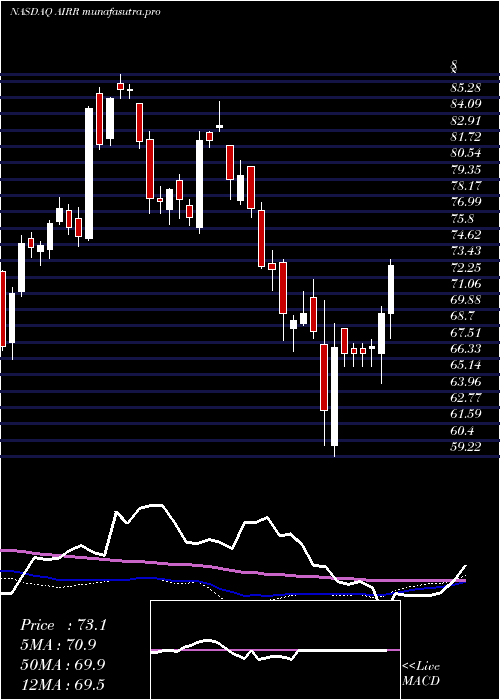Screen dimensions: 500x700
Task: Click the 12MA : 69.5 readout
Action: coord(63,684)
